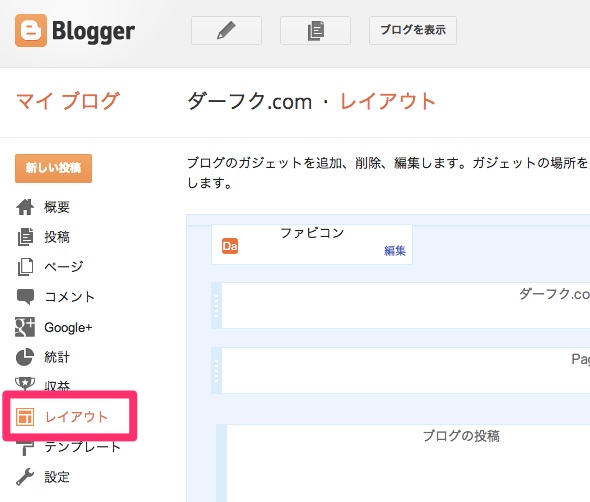Click the ブログの投稿 gadget
Screen dimensions: 590x502
coord(408,463)
